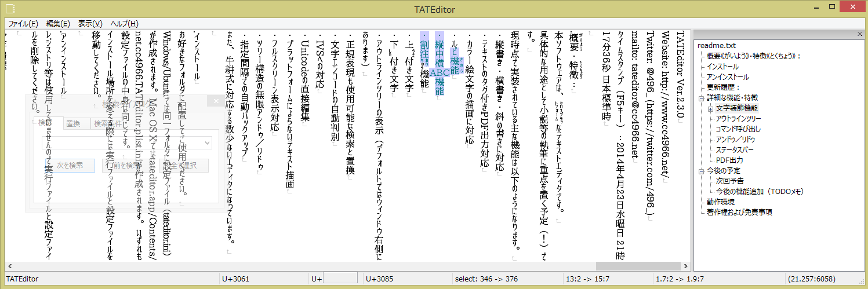Select 動作環境 in the outline
868x289 pixels.
pos(720,202)
